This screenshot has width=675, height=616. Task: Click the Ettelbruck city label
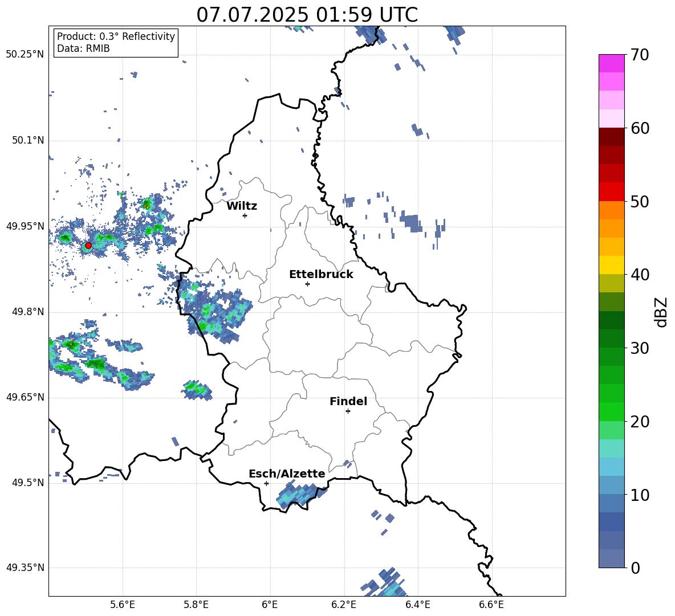click(x=321, y=275)
